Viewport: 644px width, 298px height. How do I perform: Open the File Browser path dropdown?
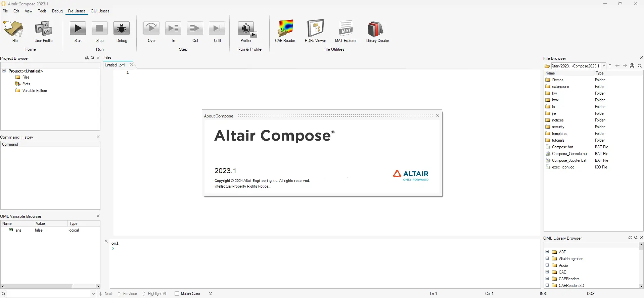(604, 66)
